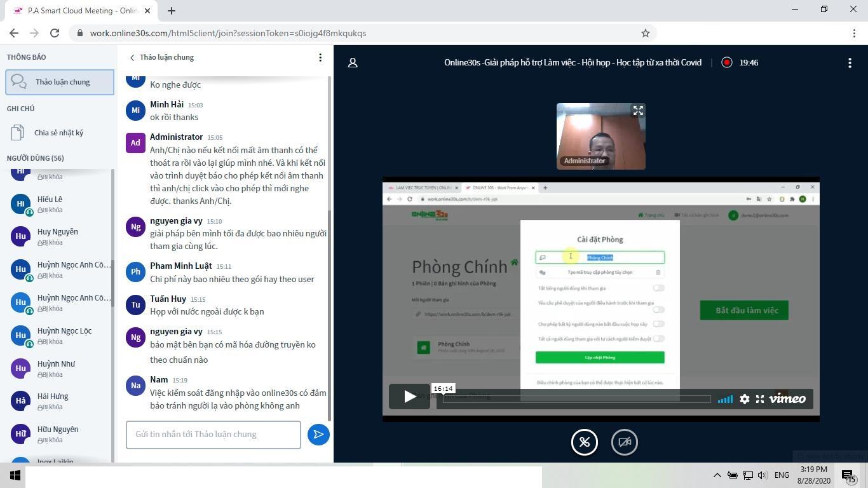Click the send message button
Screen dimensions: 868x488
[x=318, y=435]
